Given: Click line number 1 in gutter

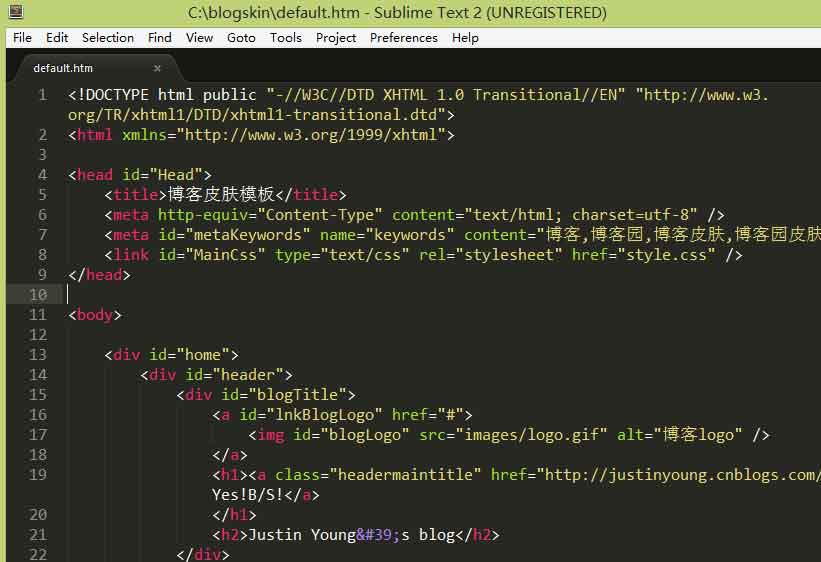Looking at the screenshot, I should (42, 95).
